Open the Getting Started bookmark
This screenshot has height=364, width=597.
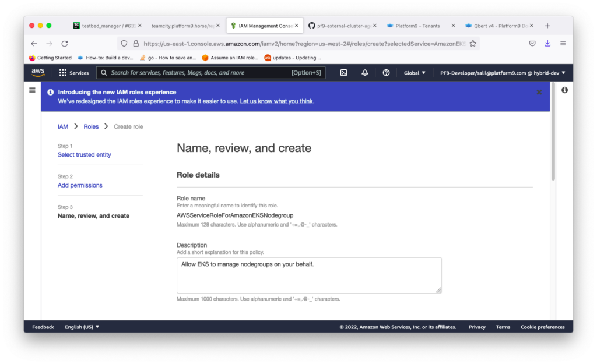pyautogui.click(x=50, y=58)
